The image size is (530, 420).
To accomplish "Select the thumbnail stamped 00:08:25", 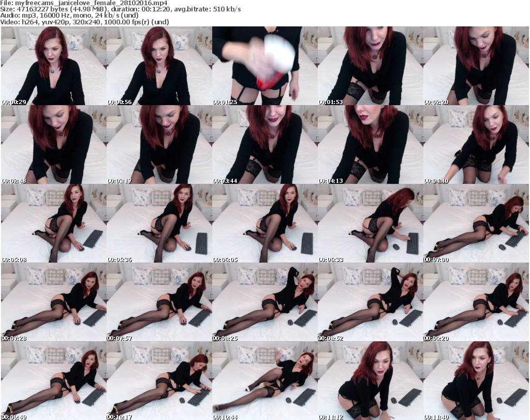I will coord(264,302).
